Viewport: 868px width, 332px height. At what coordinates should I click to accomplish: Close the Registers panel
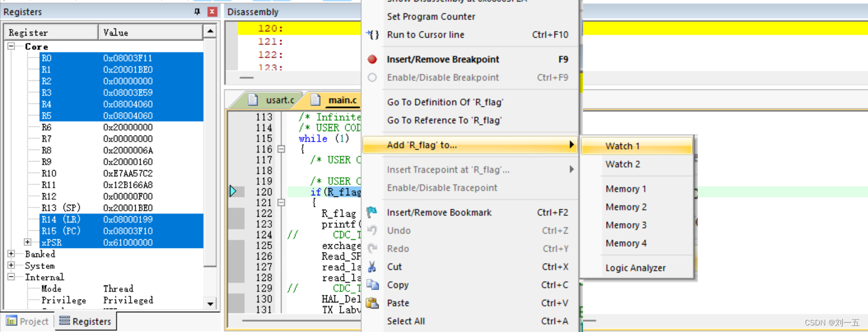pyautogui.click(x=212, y=12)
